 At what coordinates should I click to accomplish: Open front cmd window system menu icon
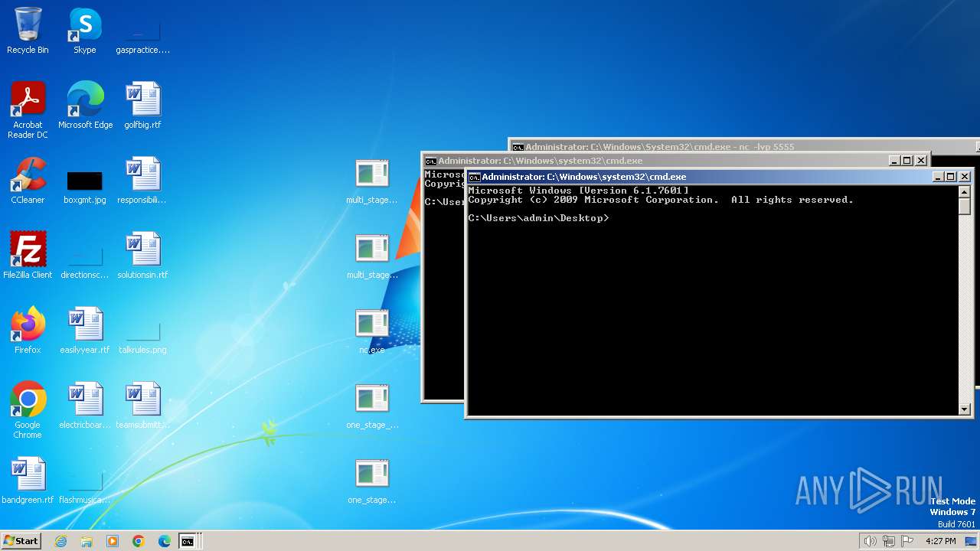click(x=474, y=177)
